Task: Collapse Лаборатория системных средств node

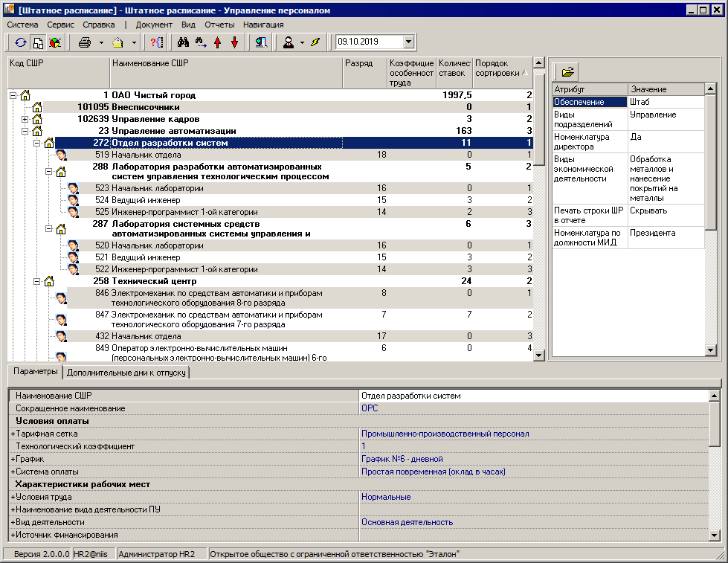Action: point(49,228)
